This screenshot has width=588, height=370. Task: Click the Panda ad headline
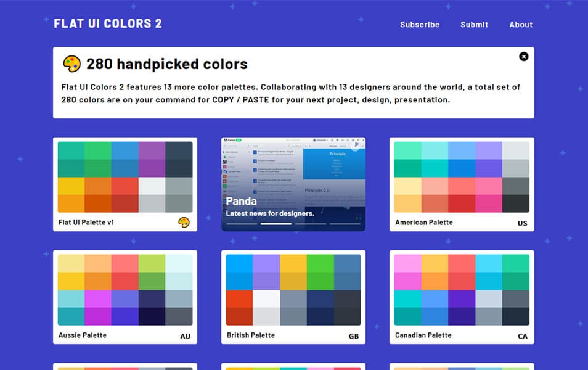point(241,201)
